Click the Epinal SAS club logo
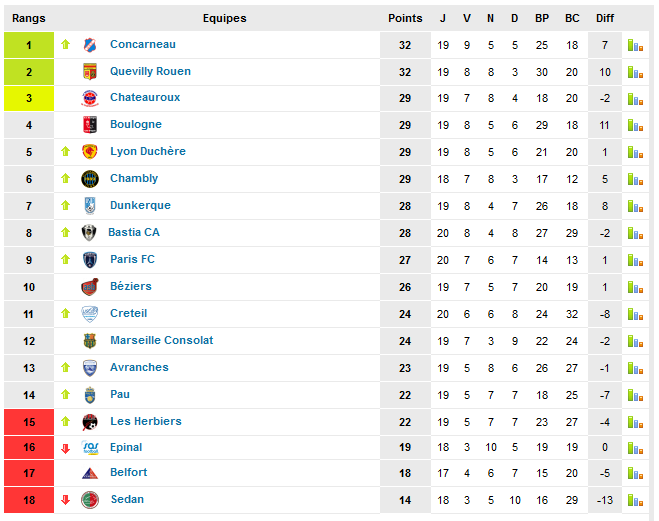This screenshot has width=659, height=521. click(x=90, y=448)
